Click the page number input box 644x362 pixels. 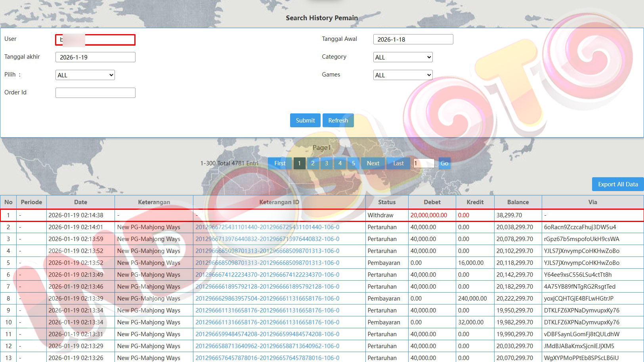pos(424,163)
